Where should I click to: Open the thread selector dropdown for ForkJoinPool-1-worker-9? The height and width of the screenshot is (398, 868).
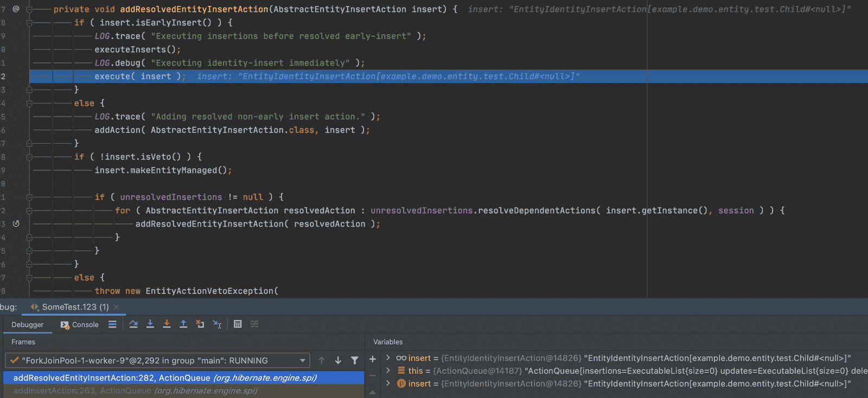(x=157, y=361)
